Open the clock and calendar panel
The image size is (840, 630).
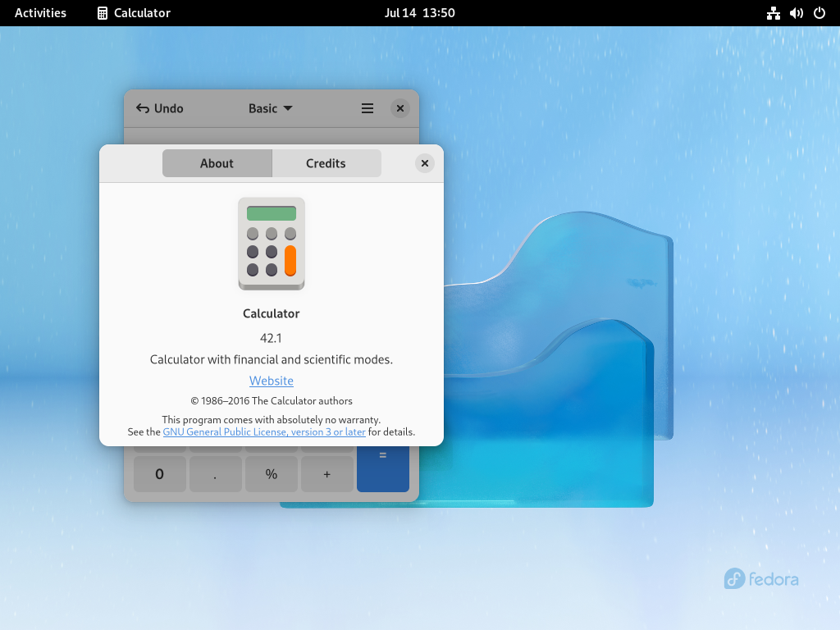[419, 13]
